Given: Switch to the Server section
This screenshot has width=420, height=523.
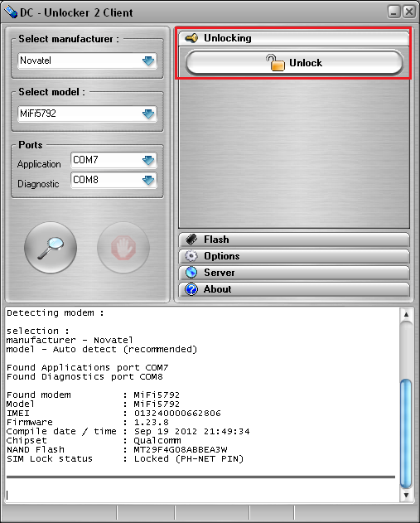Looking at the screenshot, I should pos(294,273).
